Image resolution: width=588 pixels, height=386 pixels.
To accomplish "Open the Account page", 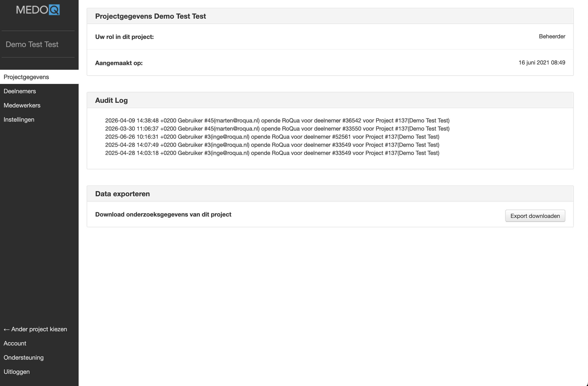I will (x=15, y=343).
